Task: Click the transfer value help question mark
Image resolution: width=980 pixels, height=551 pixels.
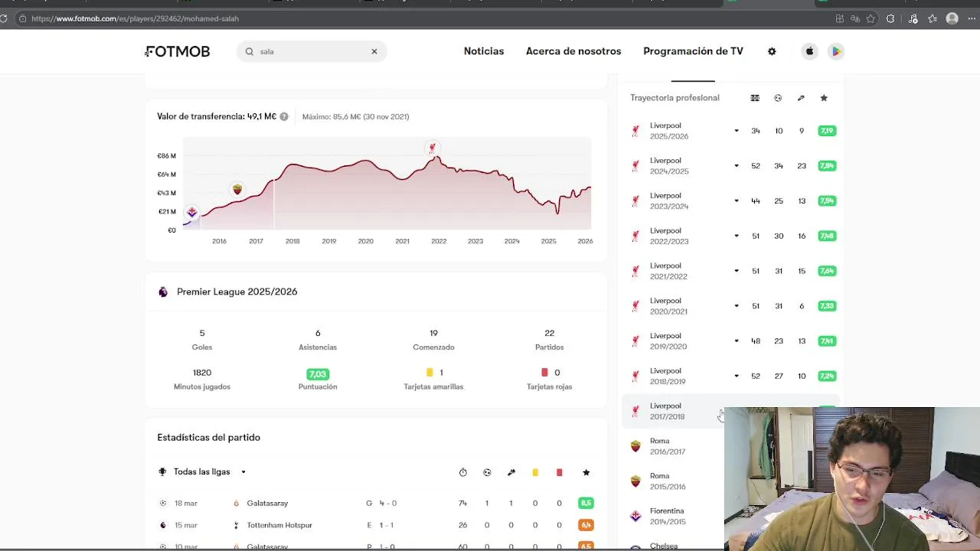Action: (x=284, y=116)
